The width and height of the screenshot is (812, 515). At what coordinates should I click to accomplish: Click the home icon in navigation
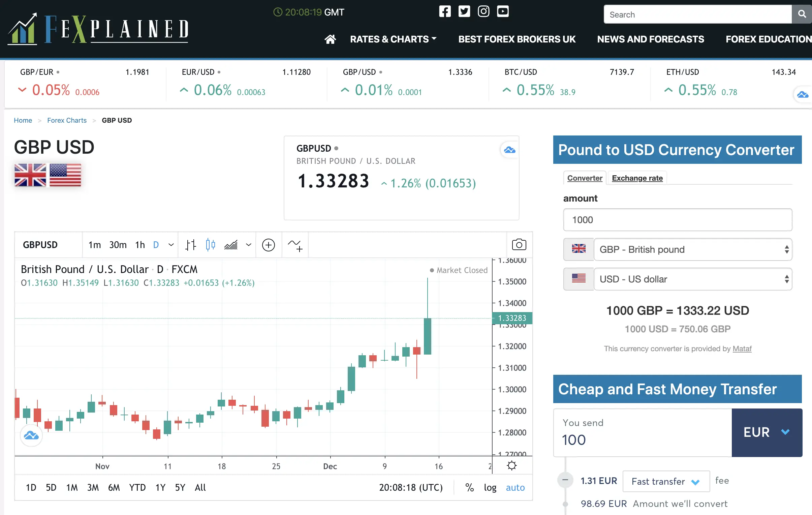tap(330, 39)
